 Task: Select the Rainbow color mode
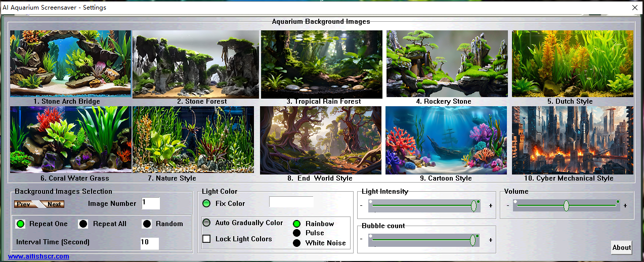(297, 224)
